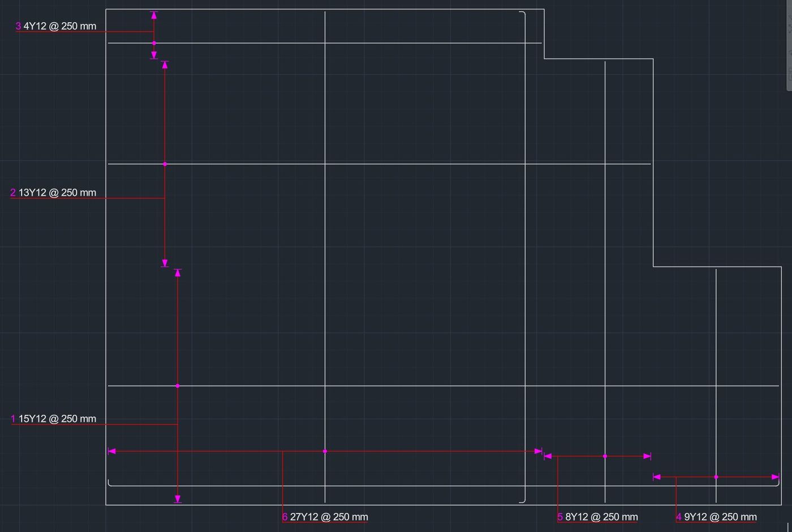
Task: Select the "8Y12 @ 250 mm" rebar label
Action: pyautogui.click(x=601, y=517)
